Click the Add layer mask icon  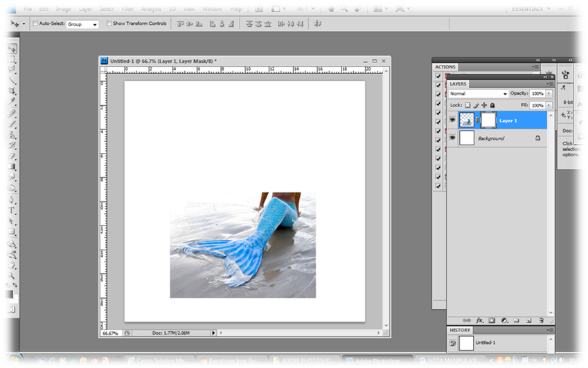[x=492, y=320]
